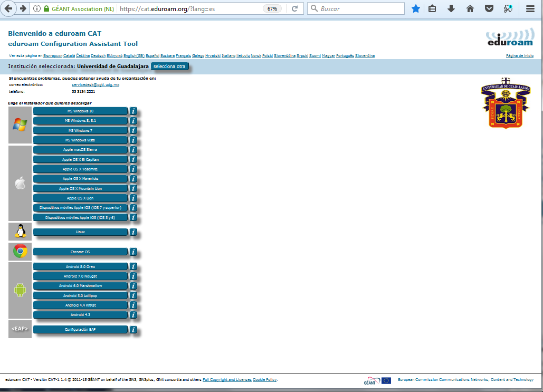The height and width of the screenshot is (392, 543).
Task: Click the eduroam logo image
Action: (x=510, y=37)
